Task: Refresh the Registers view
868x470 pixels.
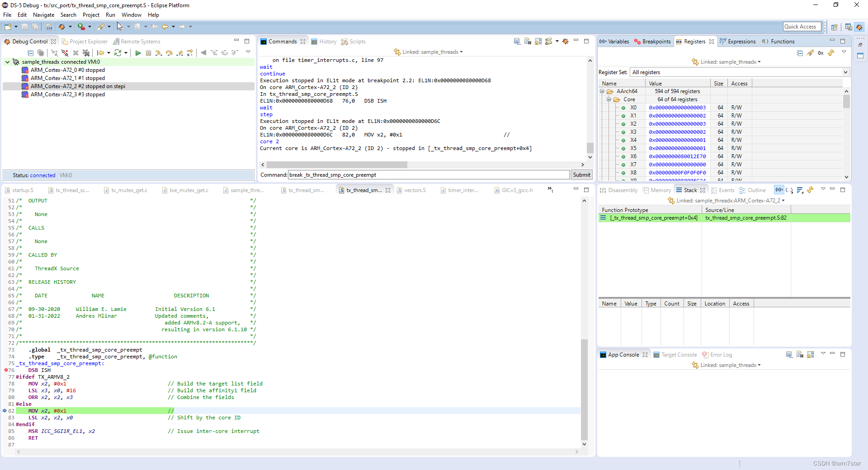Action: (x=831, y=53)
